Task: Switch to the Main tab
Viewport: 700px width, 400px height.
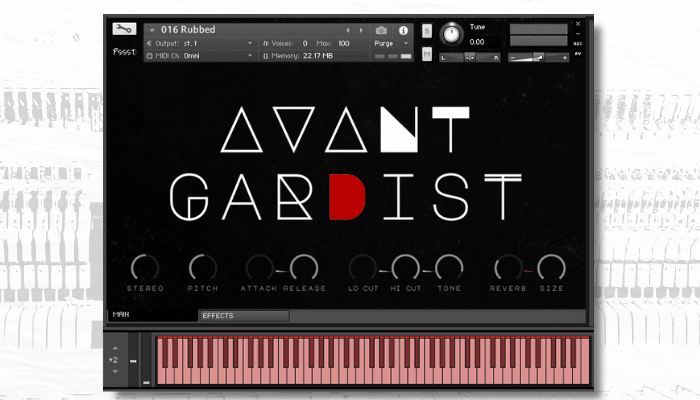Action: [122, 314]
